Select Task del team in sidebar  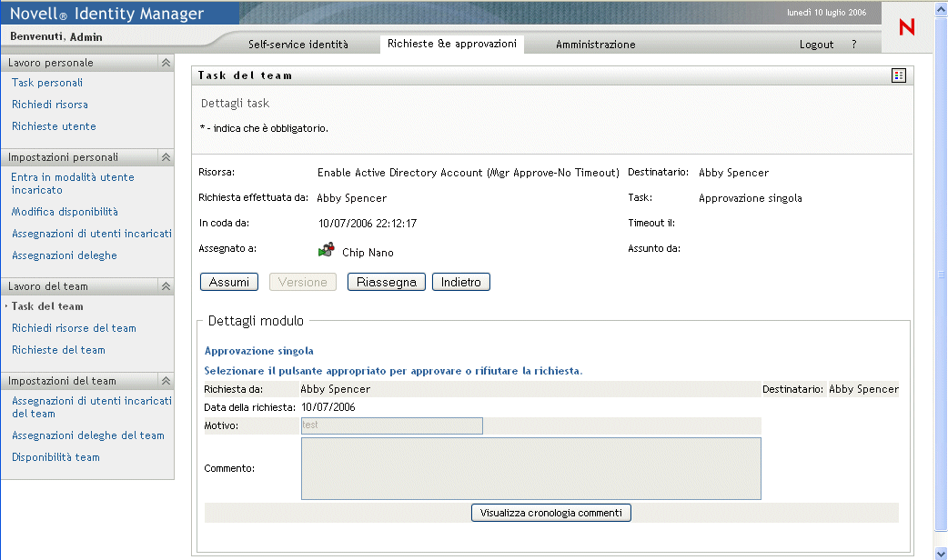(x=47, y=306)
